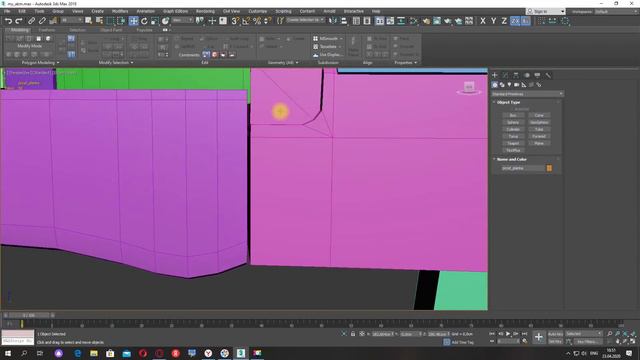Open the Rendering menu
Viewport: 640px width, 360px height.
click(205, 11)
